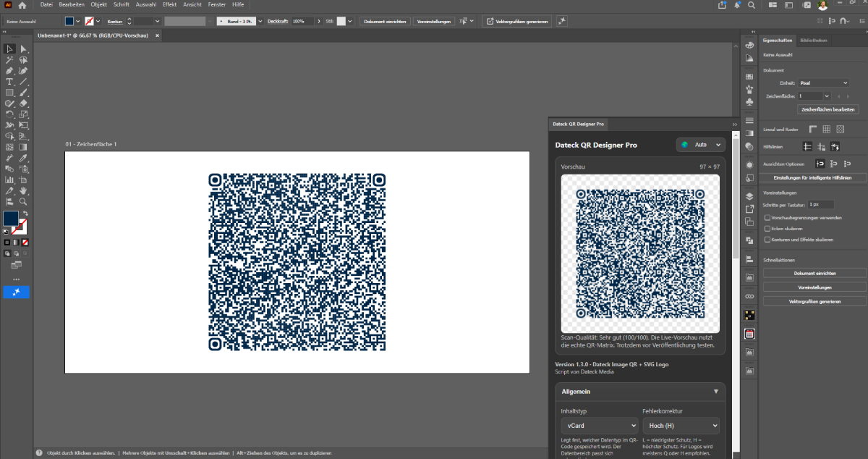868x459 pixels.
Task: Enable Vorschaubegrenzungen verwenden checkbox
Action: point(767,217)
